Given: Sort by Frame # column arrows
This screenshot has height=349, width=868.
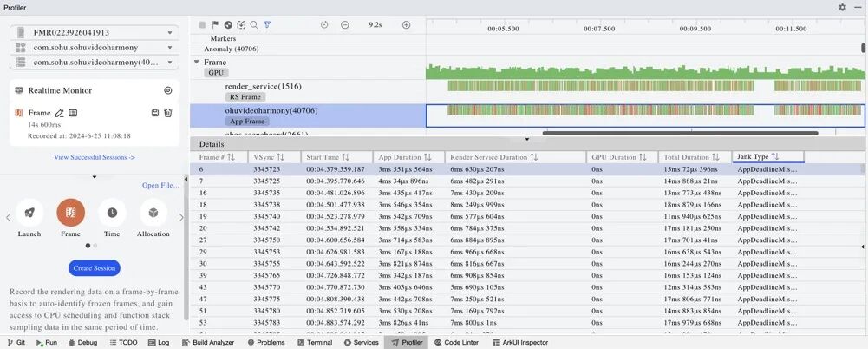Looking at the screenshot, I should (x=231, y=157).
